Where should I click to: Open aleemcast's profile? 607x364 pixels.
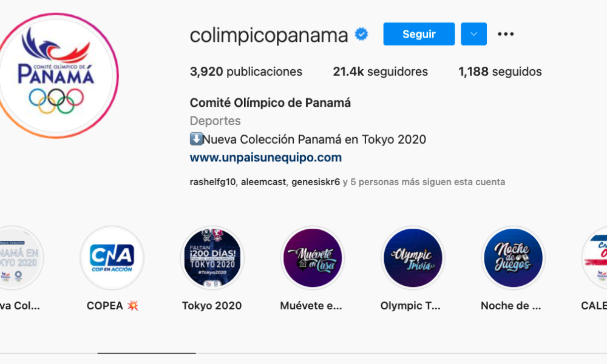[x=263, y=182]
